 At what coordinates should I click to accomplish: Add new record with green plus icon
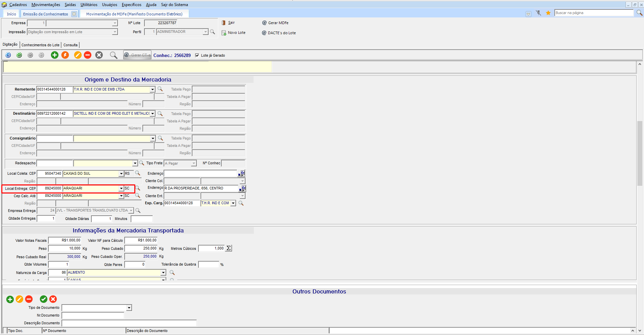tap(54, 55)
